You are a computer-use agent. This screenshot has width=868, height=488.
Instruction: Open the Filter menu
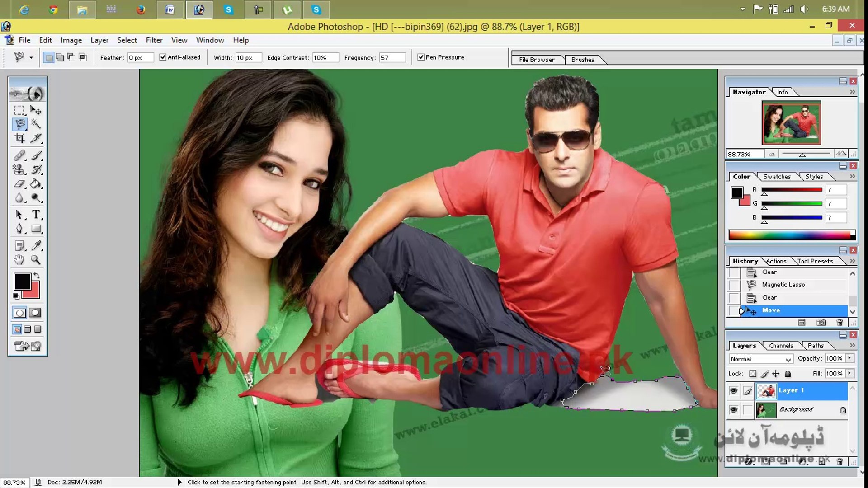pos(154,40)
